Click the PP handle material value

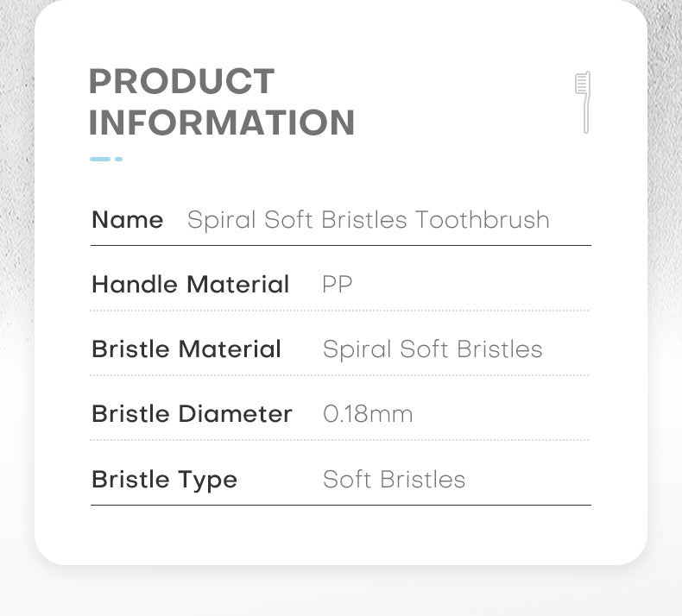[337, 285]
